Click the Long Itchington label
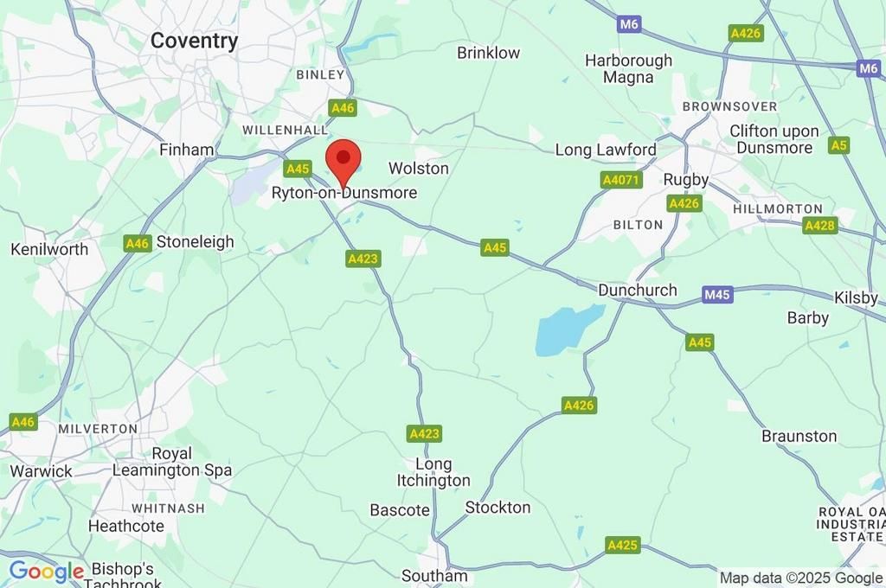The height and width of the screenshot is (588, 886). pos(433,472)
